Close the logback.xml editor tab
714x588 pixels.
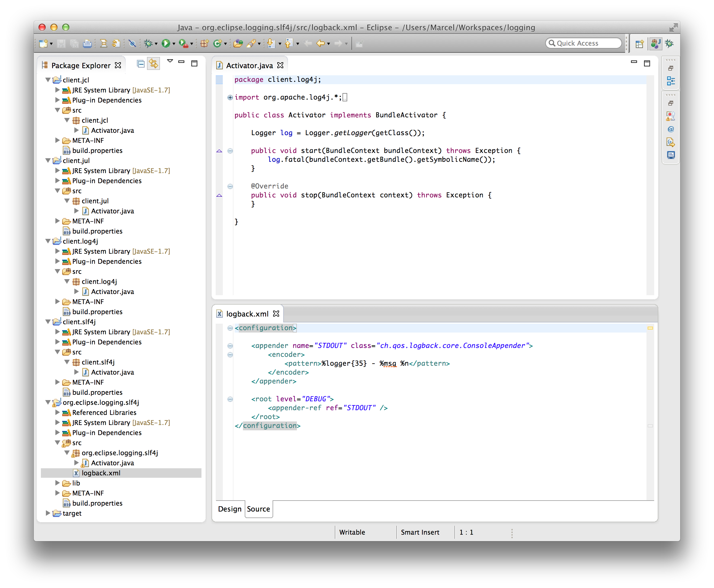[276, 314]
